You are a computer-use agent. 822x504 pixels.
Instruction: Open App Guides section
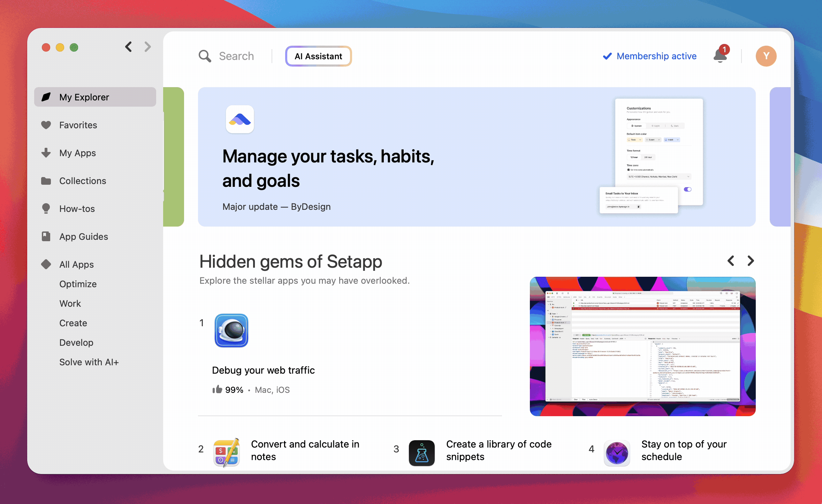click(84, 236)
